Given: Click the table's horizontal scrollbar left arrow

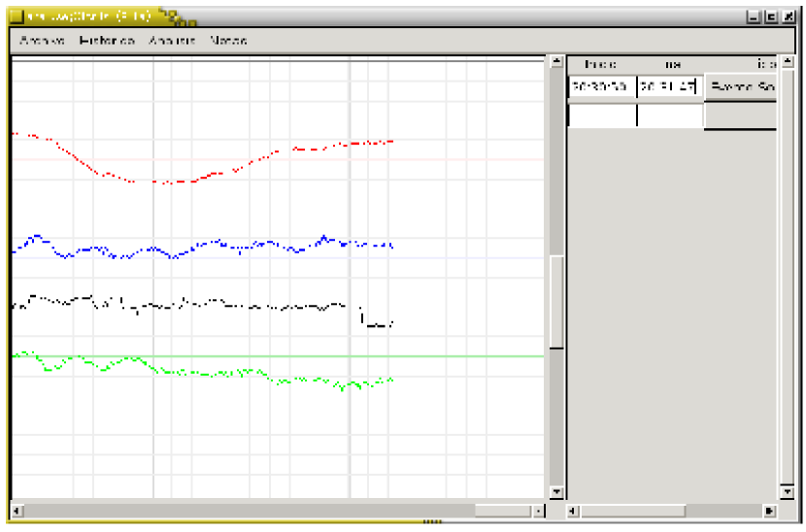Looking at the screenshot, I should [x=574, y=511].
